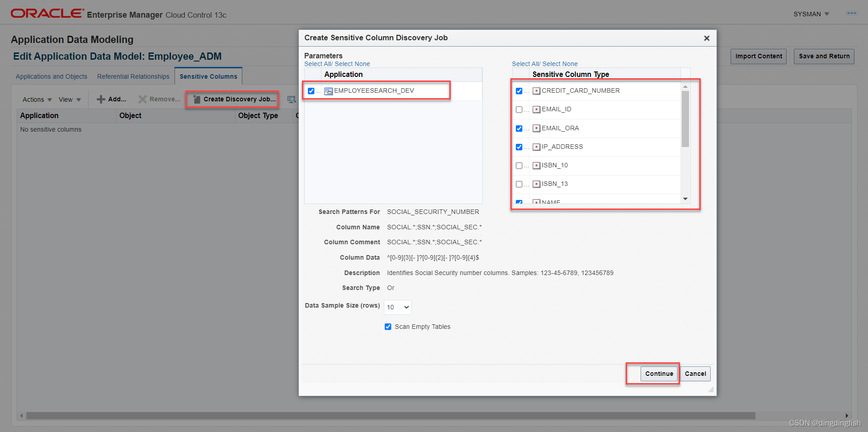Uncheck the CREDIT_CARD_NUMBER checkbox
Viewport: 868px width, 432px height.
tap(519, 91)
